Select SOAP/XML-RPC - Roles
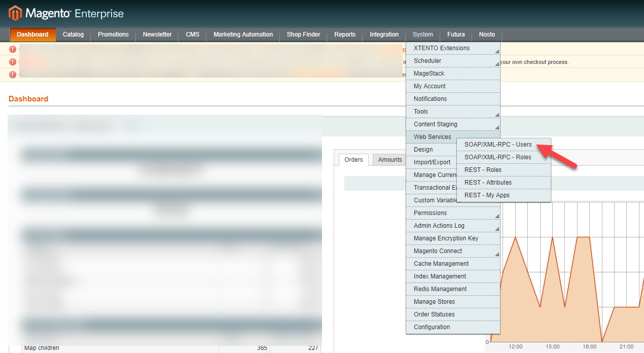The image size is (644, 353). (x=504, y=157)
